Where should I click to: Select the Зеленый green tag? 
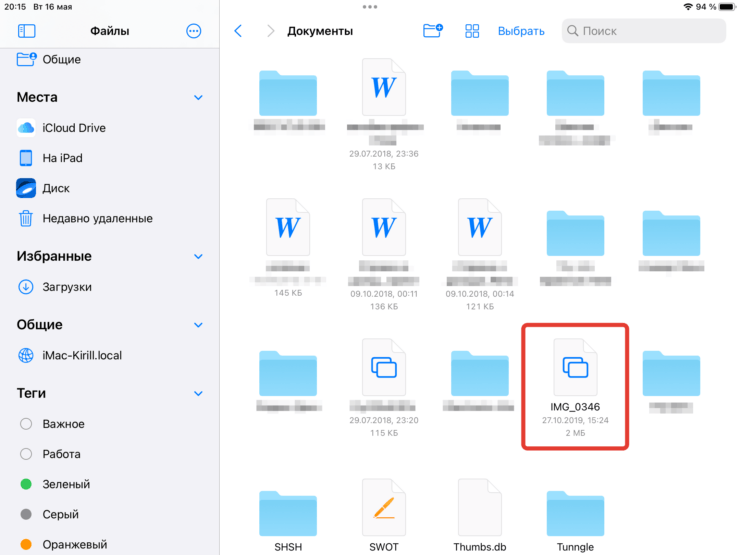click(x=65, y=484)
